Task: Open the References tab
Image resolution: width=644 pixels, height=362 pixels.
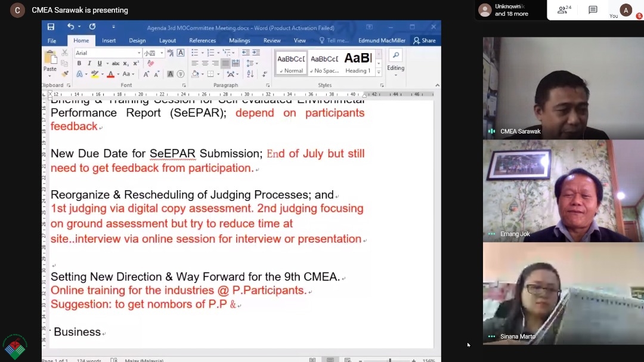Action: tap(203, 41)
